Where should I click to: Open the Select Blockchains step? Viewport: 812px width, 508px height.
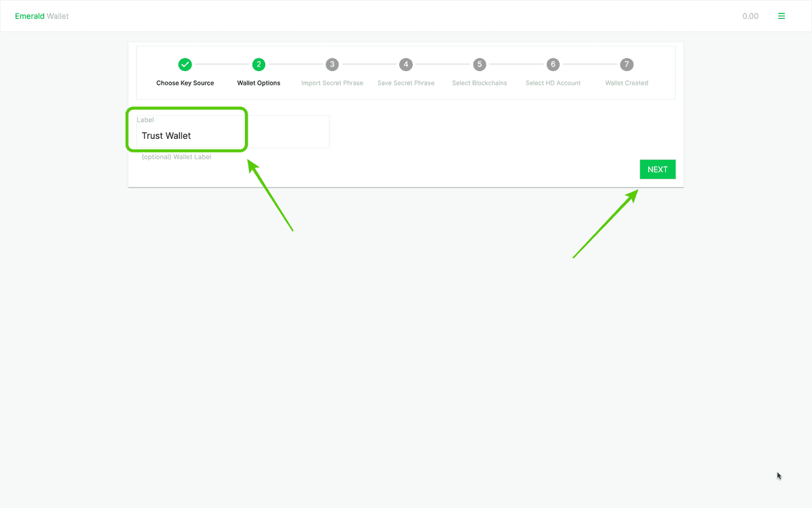tap(479, 83)
